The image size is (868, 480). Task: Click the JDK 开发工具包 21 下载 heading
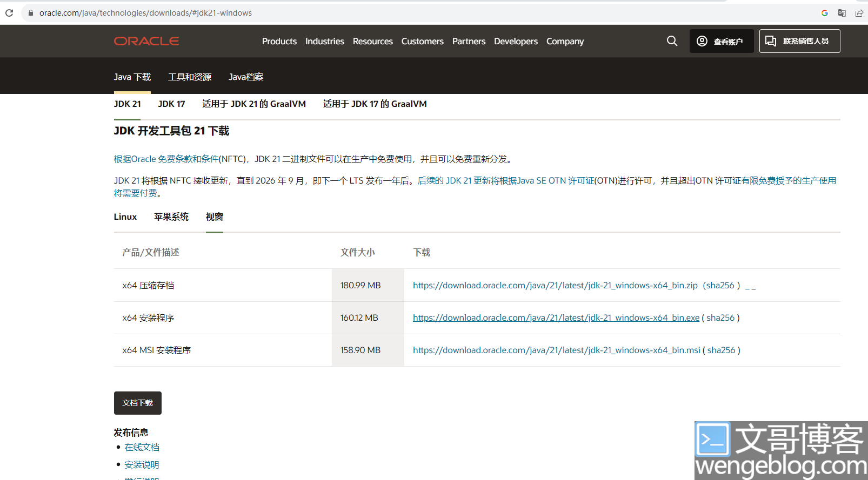click(x=172, y=131)
